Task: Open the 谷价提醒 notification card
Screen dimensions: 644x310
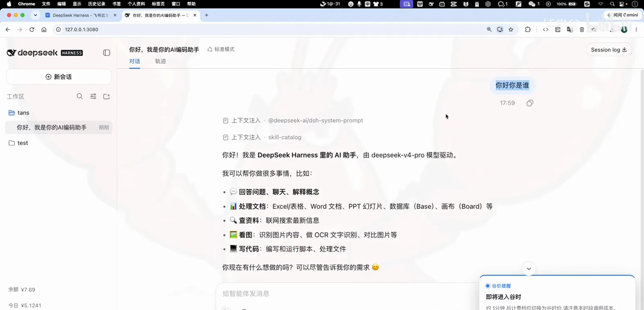Action: click(x=557, y=293)
